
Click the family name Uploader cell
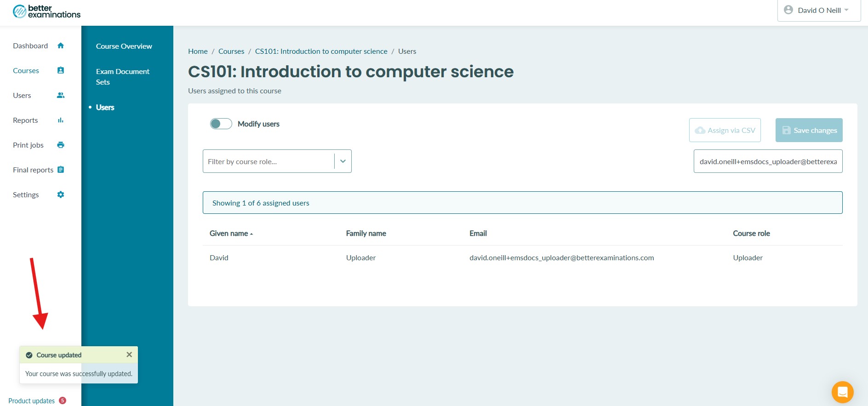click(361, 257)
